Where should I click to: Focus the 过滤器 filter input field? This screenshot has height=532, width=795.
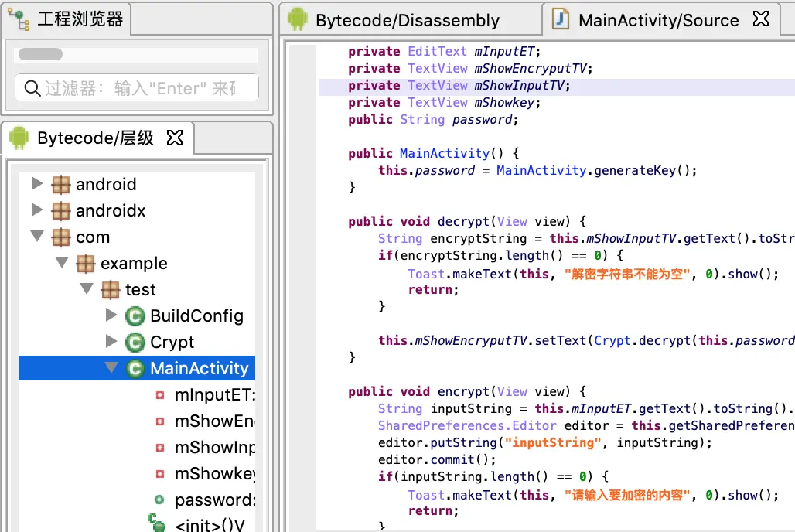pos(137,88)
